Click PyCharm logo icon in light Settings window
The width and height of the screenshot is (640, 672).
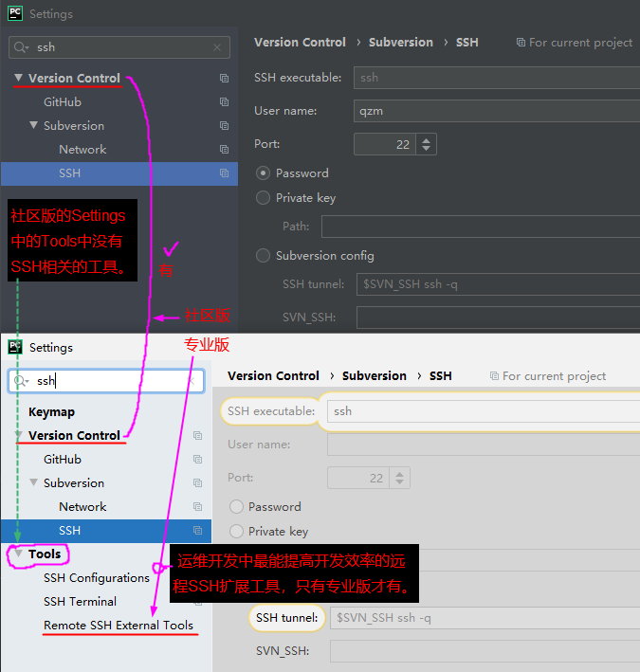click(x=15, y=347)
